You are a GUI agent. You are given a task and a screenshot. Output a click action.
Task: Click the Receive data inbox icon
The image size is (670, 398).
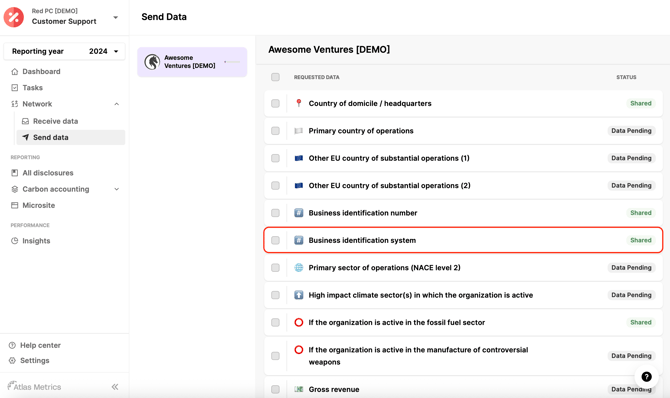(25, 121)
